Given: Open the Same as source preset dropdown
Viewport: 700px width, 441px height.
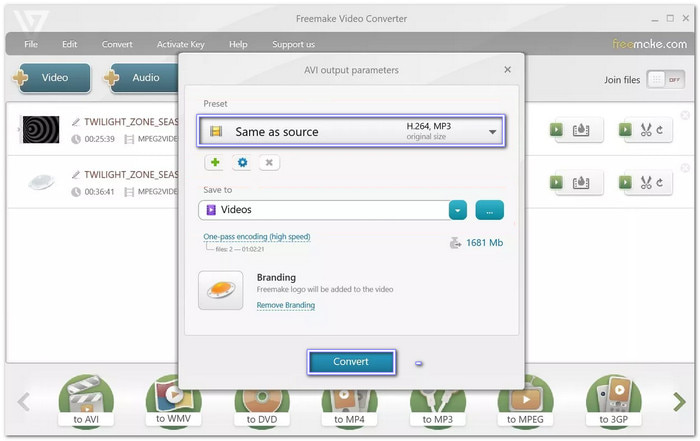Looking at the screenshot, I should pos(351,131).
